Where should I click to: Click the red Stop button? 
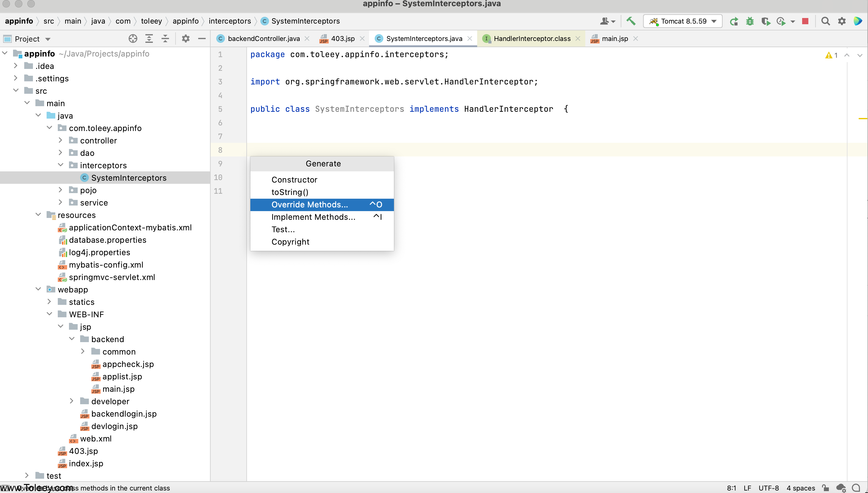[805, 21]
